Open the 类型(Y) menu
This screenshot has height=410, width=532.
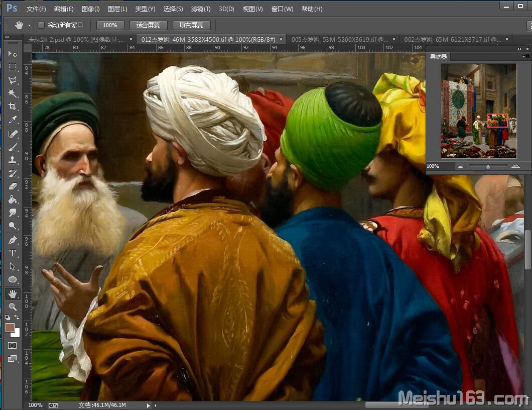click(145, 9)
